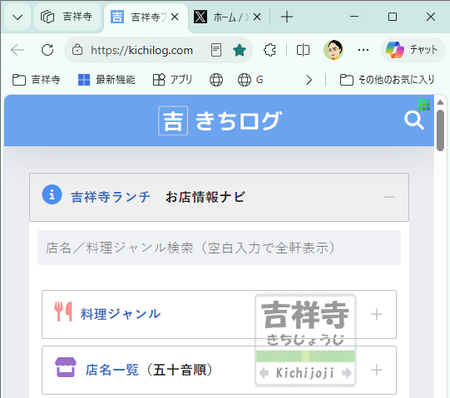The width and height of the screenshot is (450, 398).
Task: Open the browser extensions menu
Action: (x=270, y=50)
